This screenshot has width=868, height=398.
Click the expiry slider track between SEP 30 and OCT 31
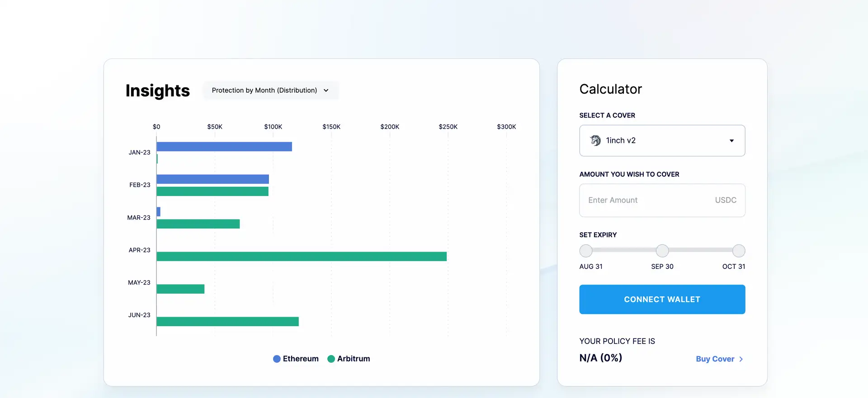pos(701,250)
